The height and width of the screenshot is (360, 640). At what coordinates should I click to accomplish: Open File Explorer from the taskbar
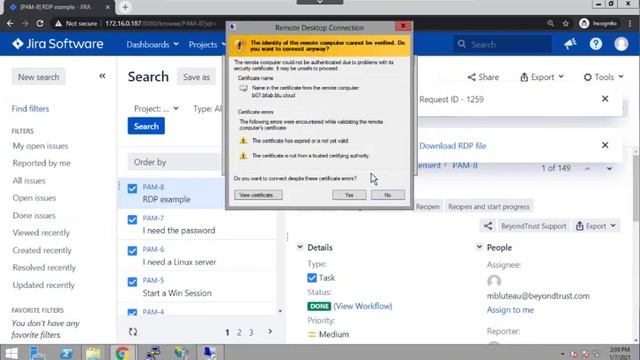coord(93,353)
